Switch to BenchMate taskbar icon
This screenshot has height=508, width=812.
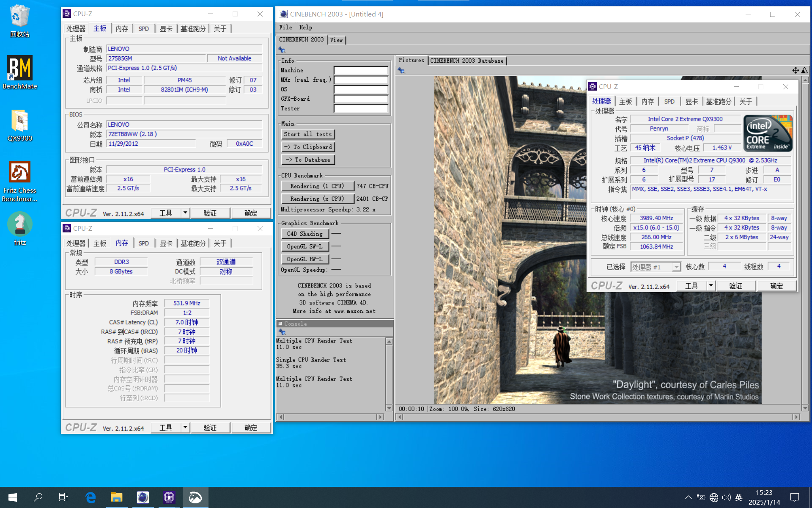[195, 497]
